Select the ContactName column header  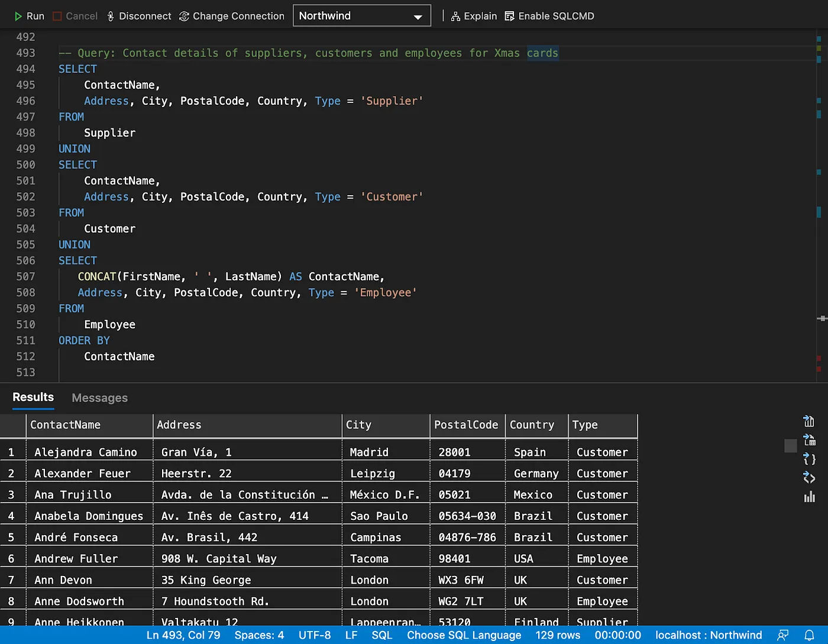point(90,425)
